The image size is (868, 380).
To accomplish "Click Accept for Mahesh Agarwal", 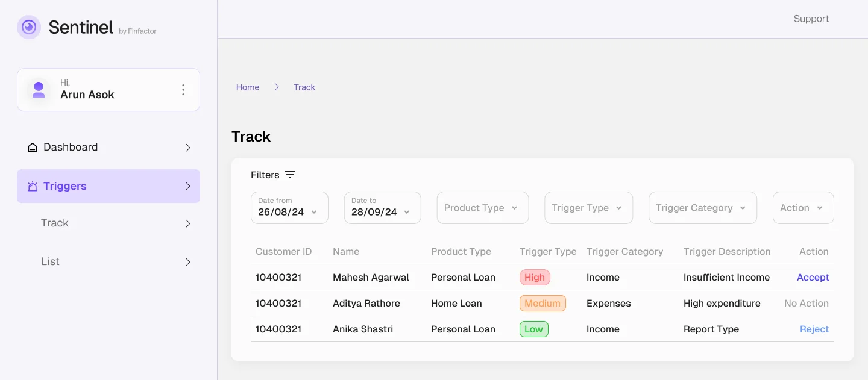I will [x=813, y=277].
